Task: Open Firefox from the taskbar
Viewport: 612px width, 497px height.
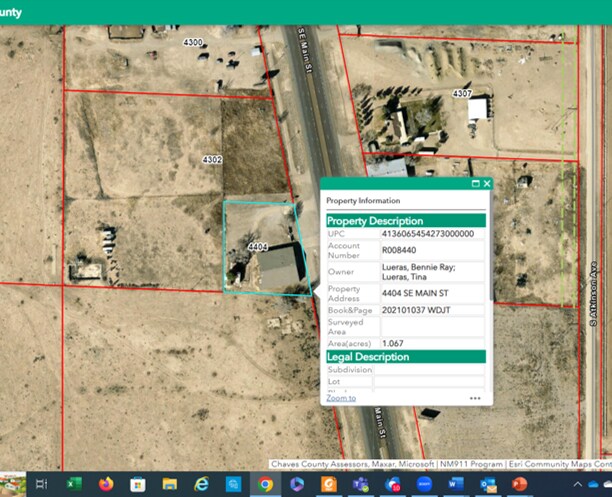Action: tap(105, 484)
